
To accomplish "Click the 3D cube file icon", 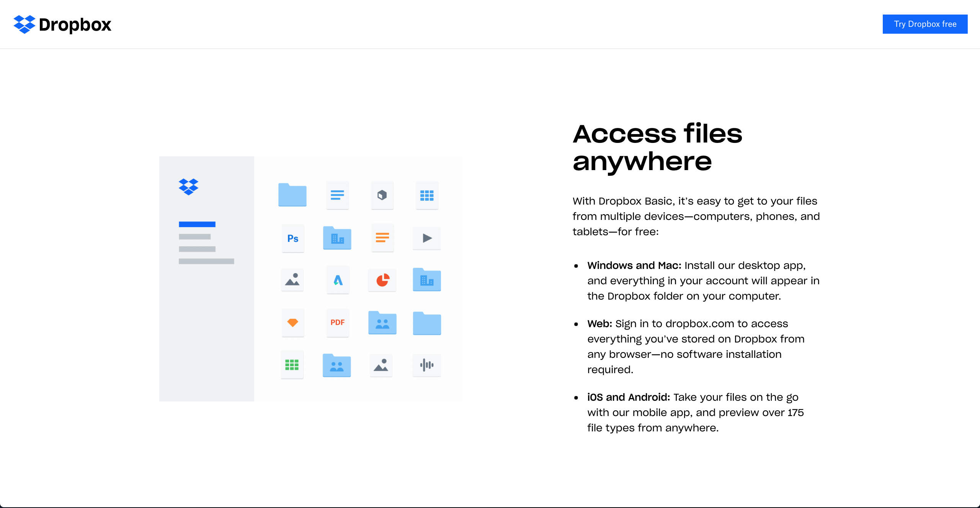I will (382, 195).
